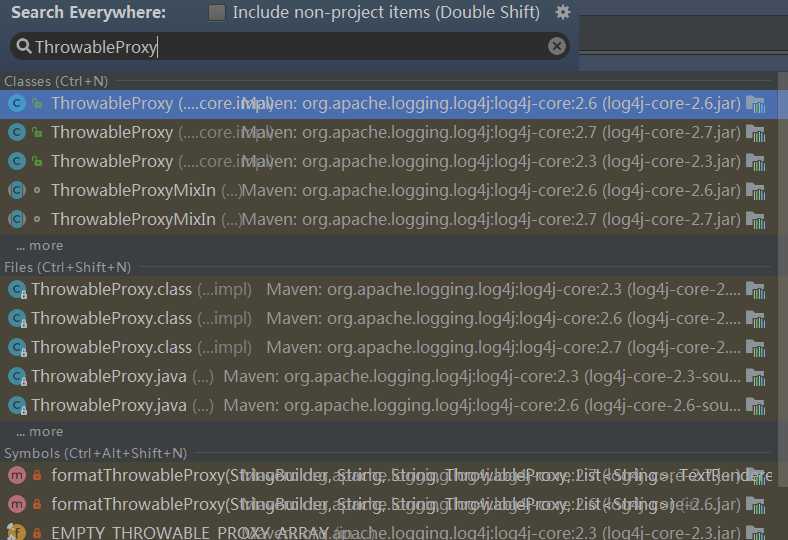Click method icon of second formatThrowableProxy
The width and height of the screenshot is (788, 540).
pyautogui.click(x=17, y=504)
